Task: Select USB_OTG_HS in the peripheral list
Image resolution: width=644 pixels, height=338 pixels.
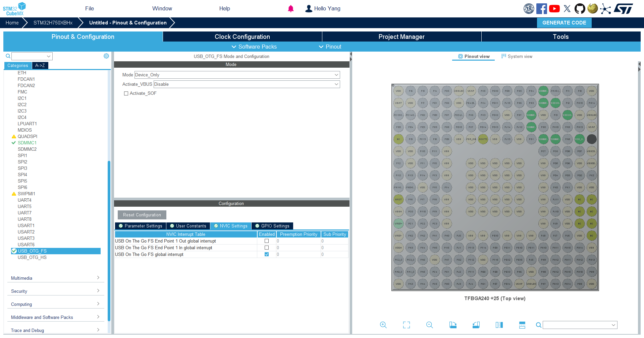Action: pos(32,257)
